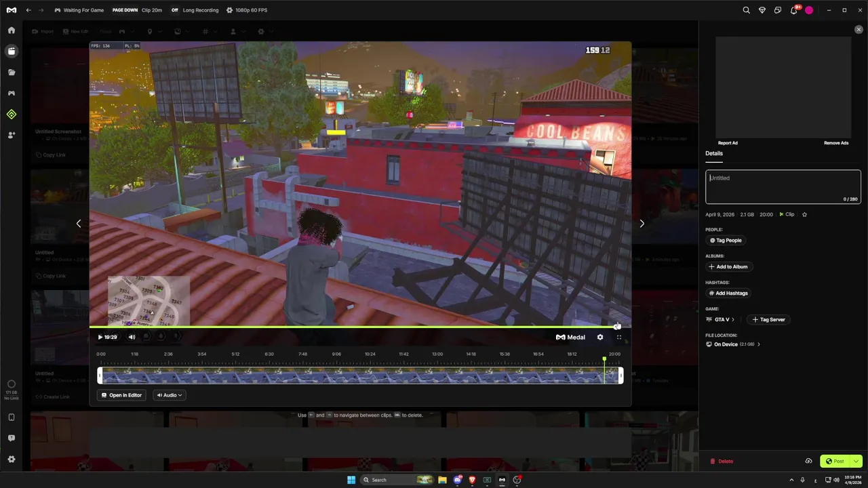Viewport: 868px width, 488px height.
Task: Open the premium diamond icon in title bar
Action: (x=762, y=10)
